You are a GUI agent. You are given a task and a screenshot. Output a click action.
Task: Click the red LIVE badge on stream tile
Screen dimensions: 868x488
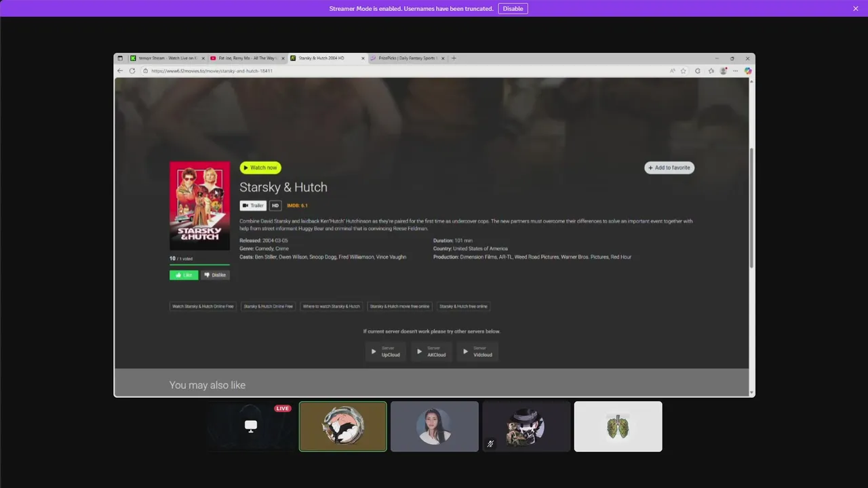coord(283,409)
